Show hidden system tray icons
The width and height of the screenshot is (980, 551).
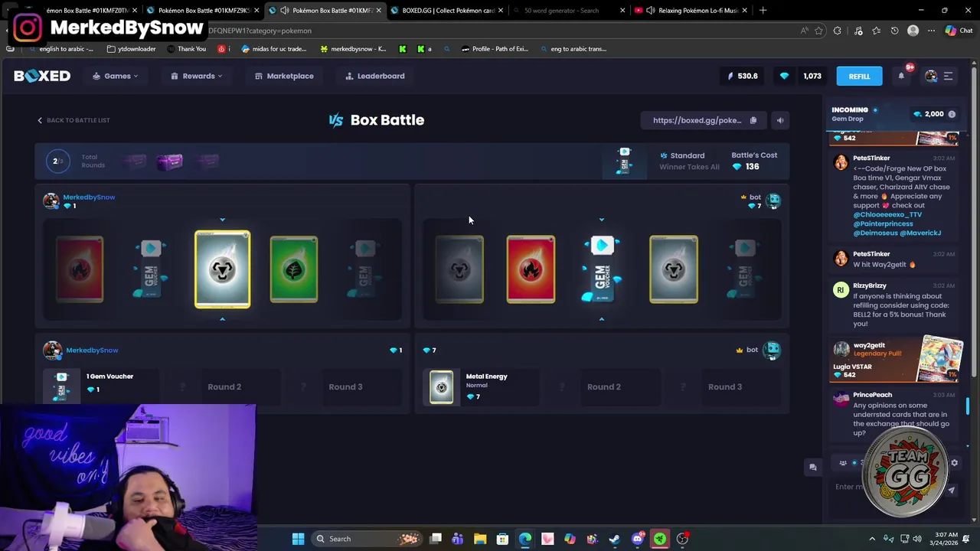click(872, 539)
